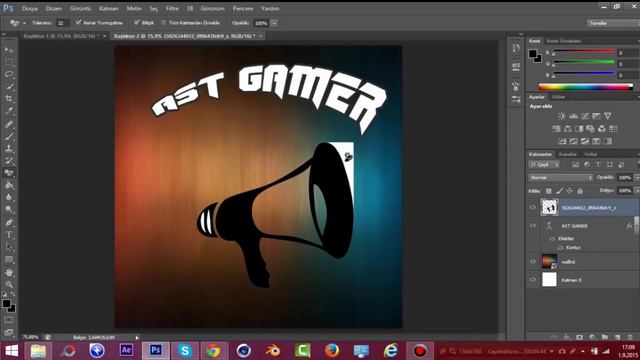Click lock position icon
This screenshot has height=360, width=640.
(569, 191)
